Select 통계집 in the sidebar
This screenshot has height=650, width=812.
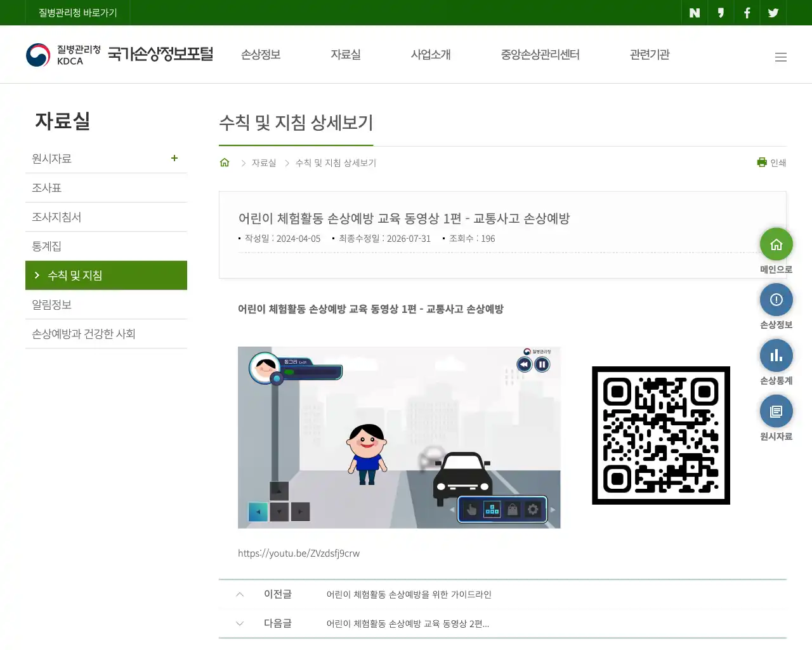106,246
